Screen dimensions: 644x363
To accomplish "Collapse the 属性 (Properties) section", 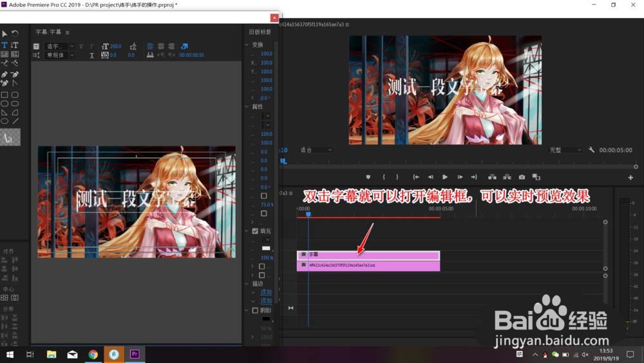I will pos(247,106).
